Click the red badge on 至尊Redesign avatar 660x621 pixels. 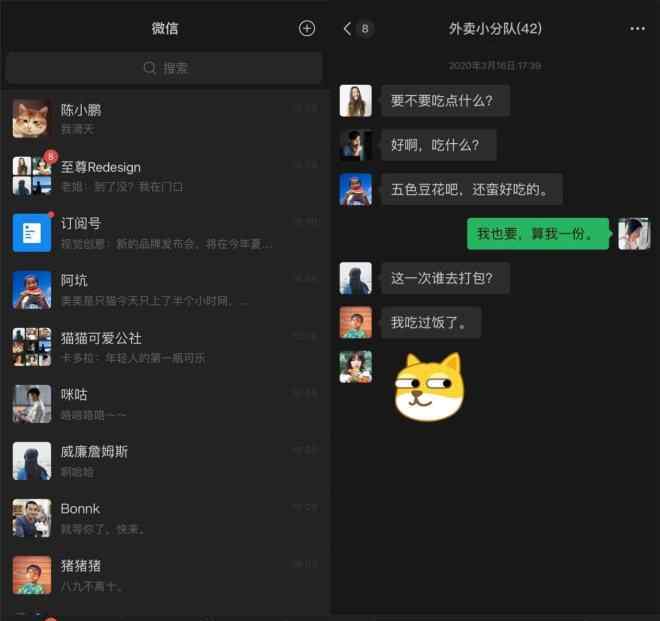click(x=51, y=157)
